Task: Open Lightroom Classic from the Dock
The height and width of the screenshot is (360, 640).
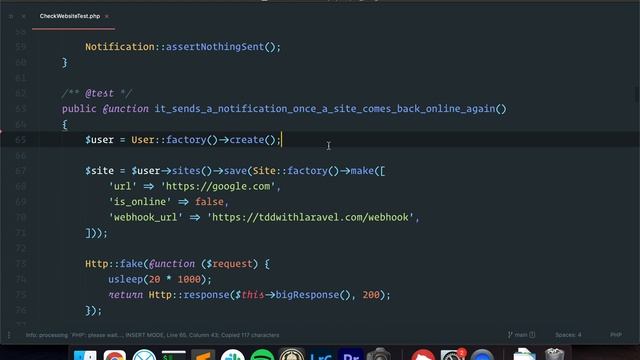Action: tap(321, 355)
